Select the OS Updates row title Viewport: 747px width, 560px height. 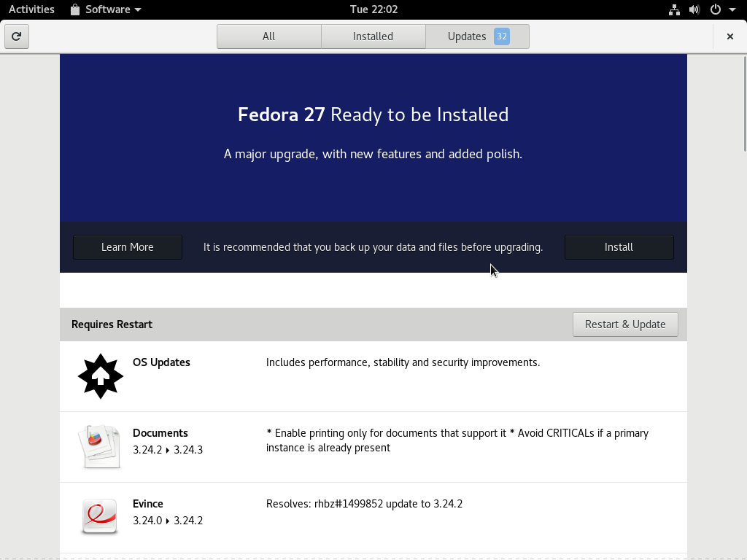click(x=161, y=362)
